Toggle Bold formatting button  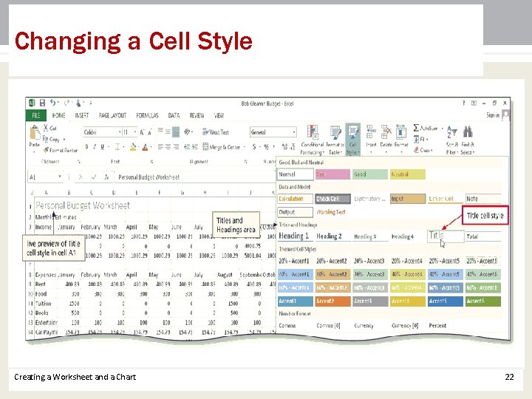[87, 147]
